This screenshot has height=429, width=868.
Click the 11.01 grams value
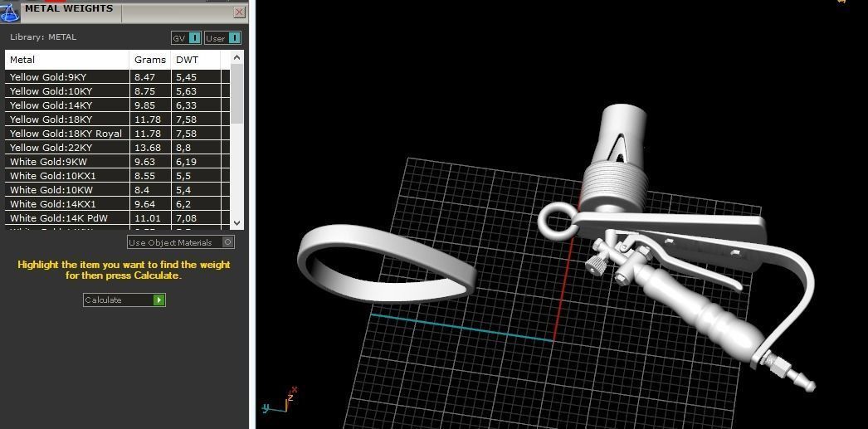point(147,219)
